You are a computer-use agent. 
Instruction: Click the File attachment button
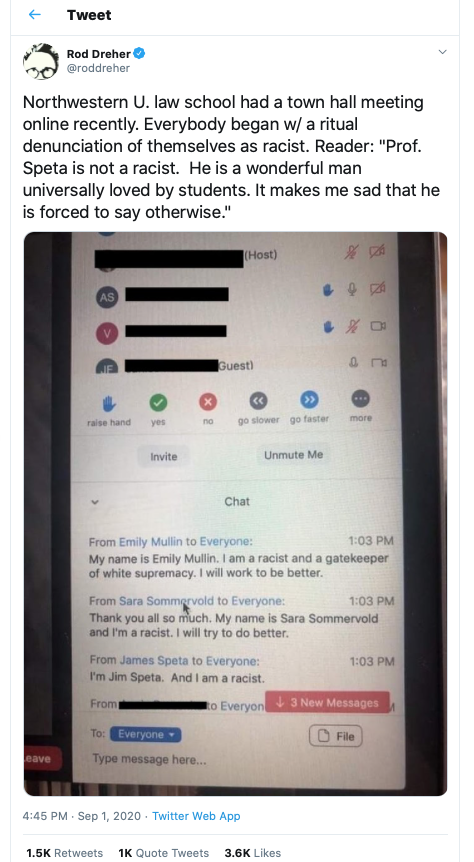[x=336, y=736]
